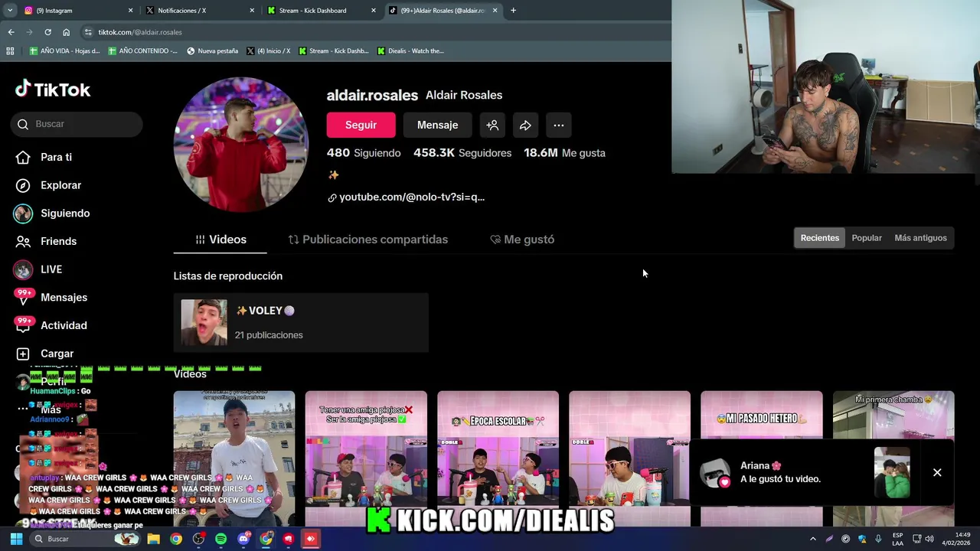This screenshot has height=551, width=980.
Task: Select the Videos tab
Action: (x=220, y=240)
